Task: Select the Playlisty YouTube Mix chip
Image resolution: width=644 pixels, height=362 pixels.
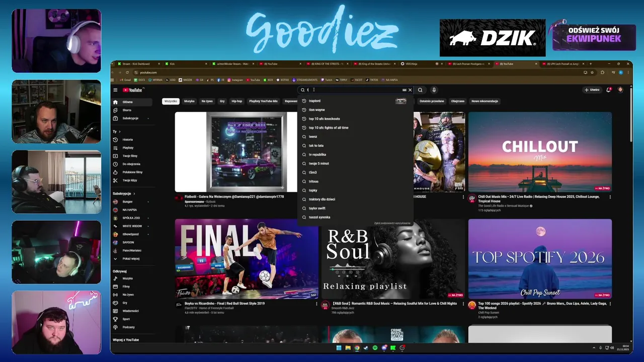Action: (x=263, y=101)
